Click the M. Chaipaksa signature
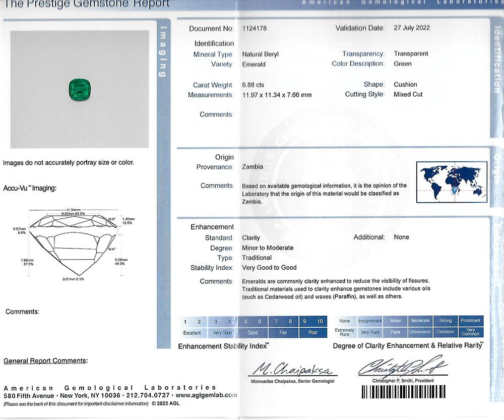Screen dimensions: 504x420 pos(292,369)
